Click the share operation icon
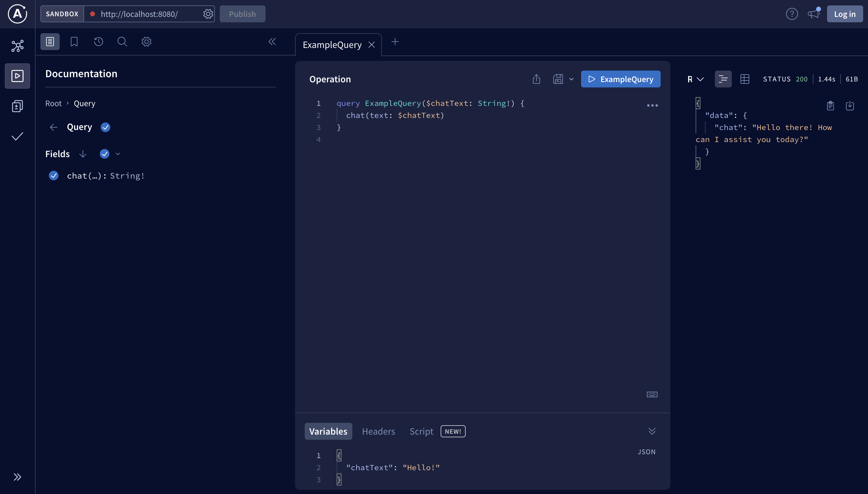The height and width of the screenshot is (494, 868). click(536, 79)
